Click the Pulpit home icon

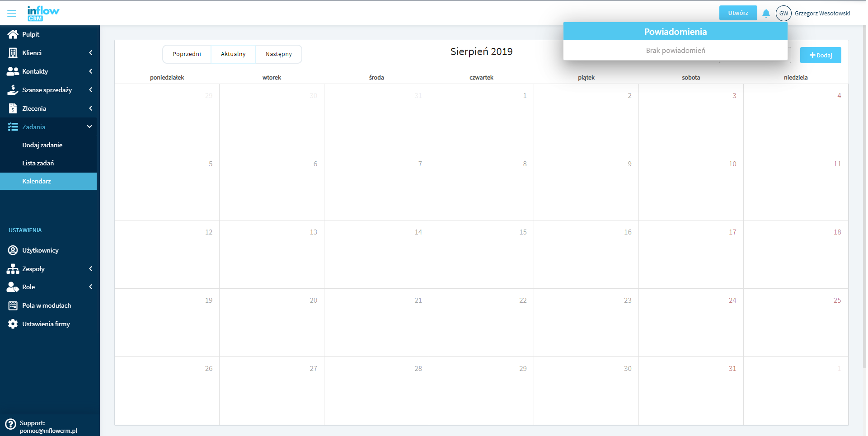(13, 34)
